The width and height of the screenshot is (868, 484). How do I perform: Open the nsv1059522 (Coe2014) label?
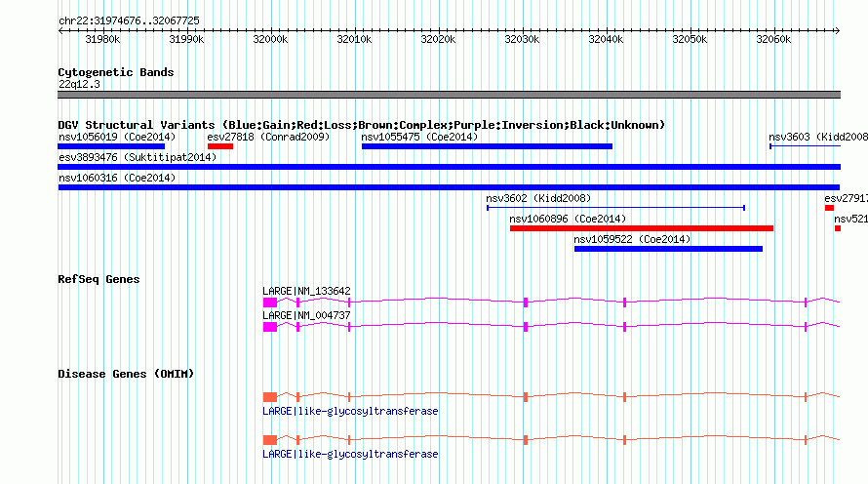[x=632, y=239]
